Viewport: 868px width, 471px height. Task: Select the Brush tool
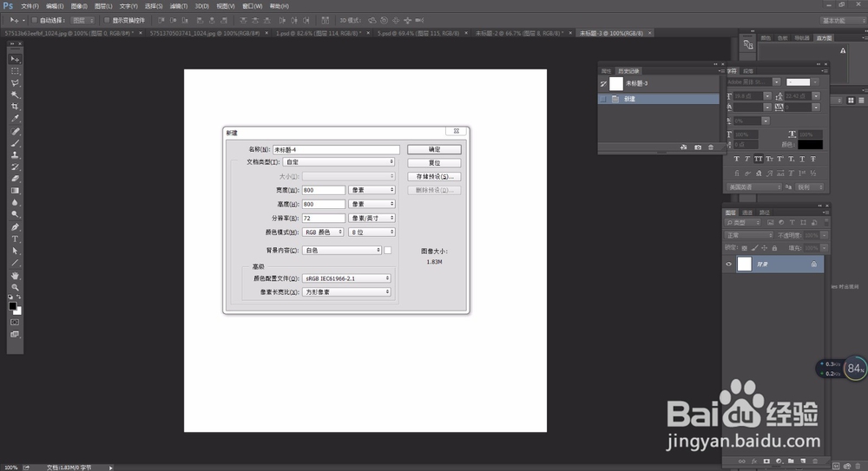click(15, 143)
